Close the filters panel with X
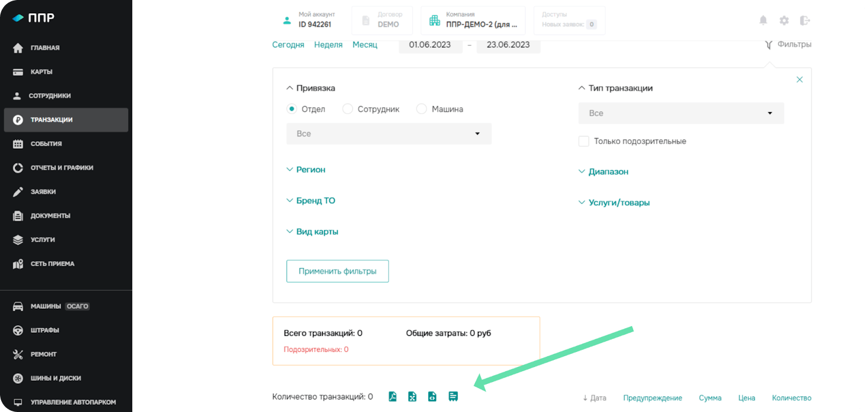 click(x=799, y=80)
